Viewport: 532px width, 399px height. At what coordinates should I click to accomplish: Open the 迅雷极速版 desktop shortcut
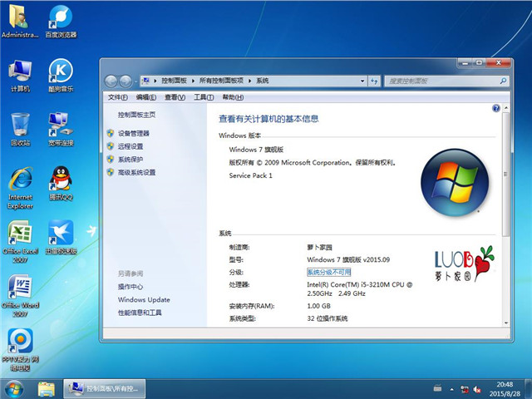coord(61,237)
